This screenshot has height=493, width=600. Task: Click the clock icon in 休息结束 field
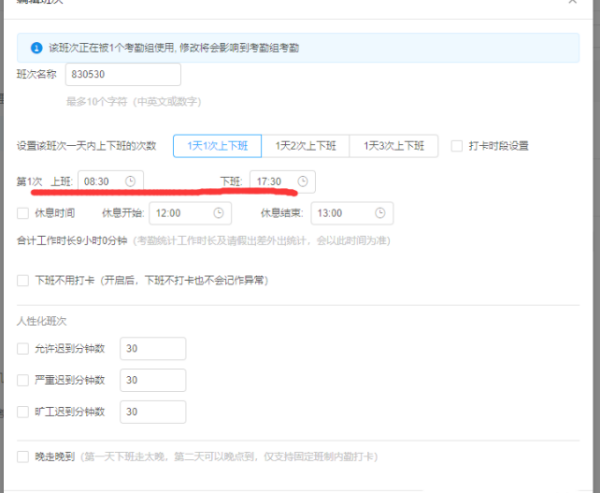coord(380,213)
